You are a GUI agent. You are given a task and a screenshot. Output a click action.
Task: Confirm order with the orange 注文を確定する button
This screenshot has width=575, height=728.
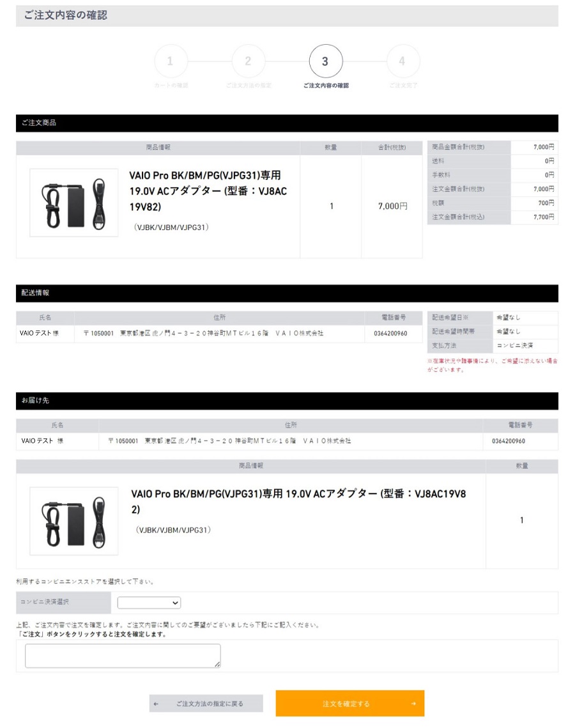(x=350, y=704)
